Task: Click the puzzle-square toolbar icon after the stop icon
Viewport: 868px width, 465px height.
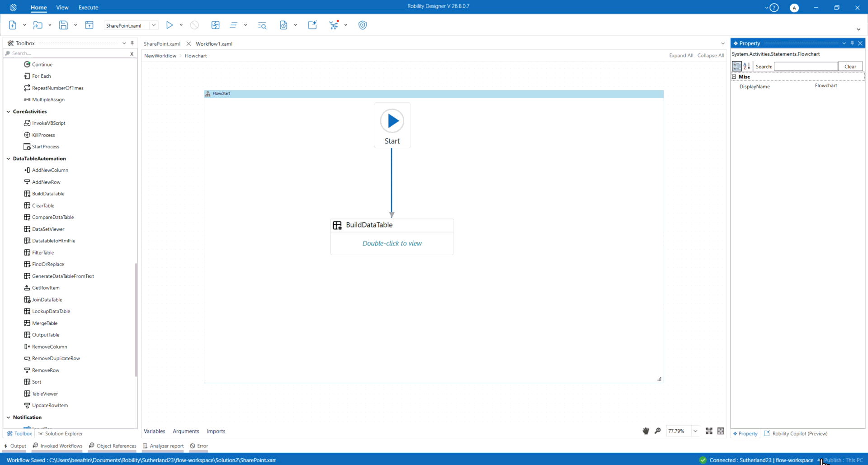Action: pos(216,25)
